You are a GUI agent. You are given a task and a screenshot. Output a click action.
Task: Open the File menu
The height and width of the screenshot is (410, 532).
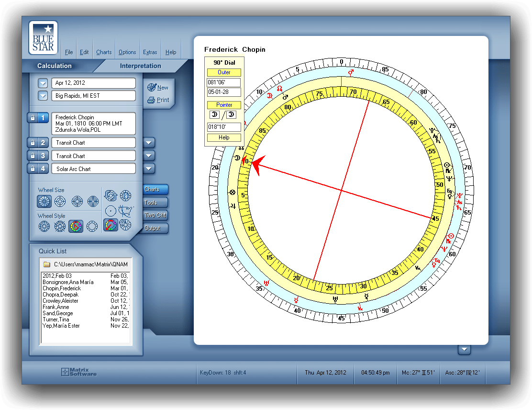click(69, 52)
